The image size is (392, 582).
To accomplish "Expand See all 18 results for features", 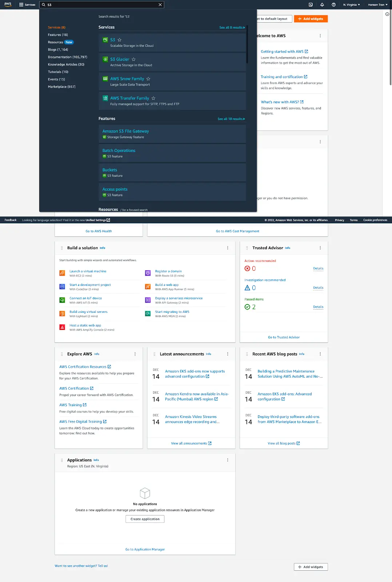I will pyautogui.click(x=231, y=119).
